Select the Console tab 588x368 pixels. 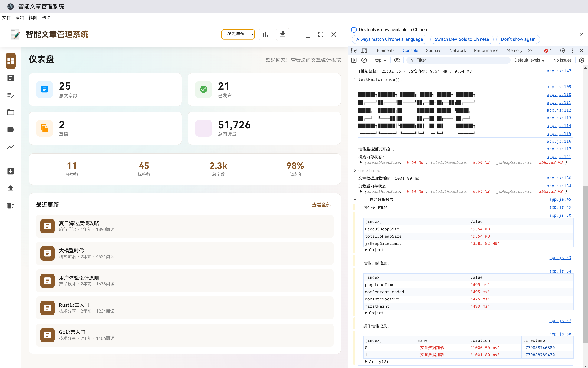(410, 50)
